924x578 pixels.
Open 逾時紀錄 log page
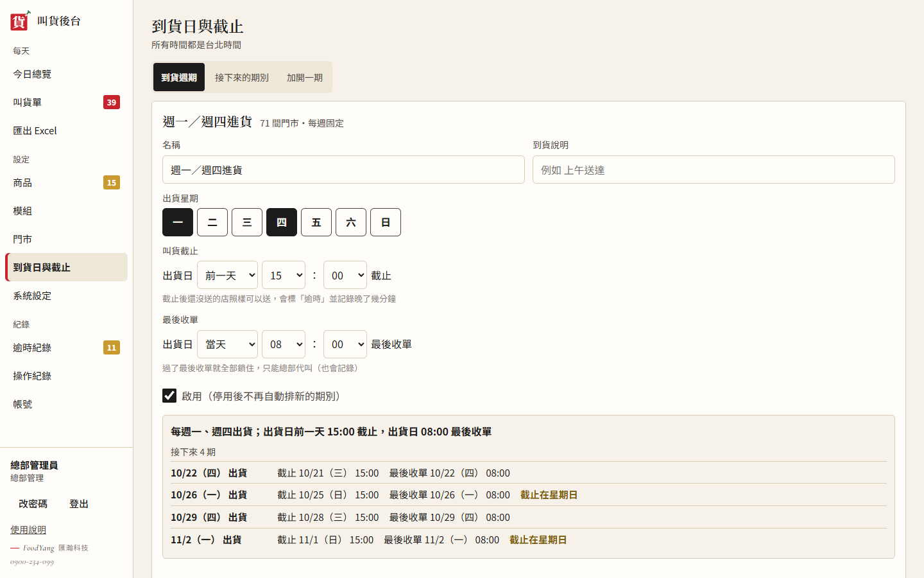66,347
